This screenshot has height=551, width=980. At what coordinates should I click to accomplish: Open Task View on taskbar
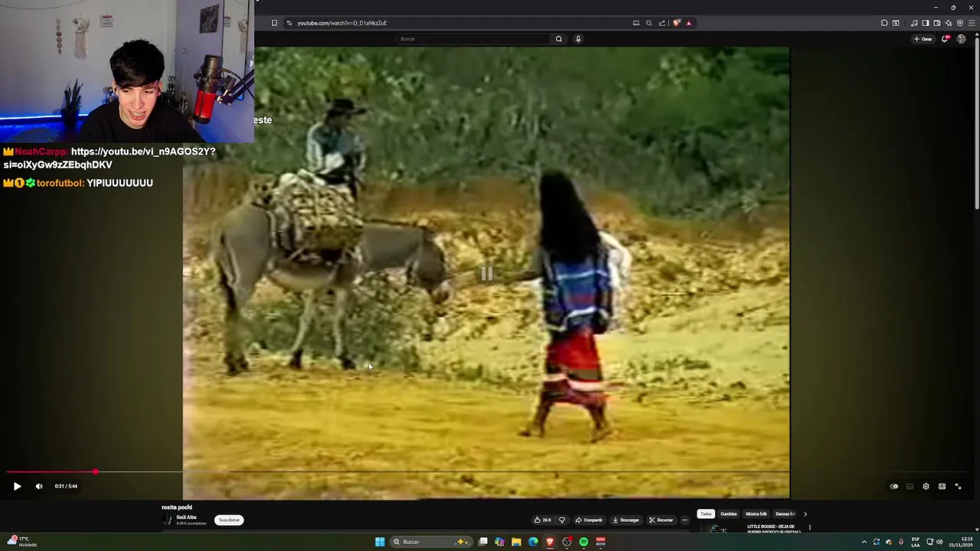tap(483, 542)
